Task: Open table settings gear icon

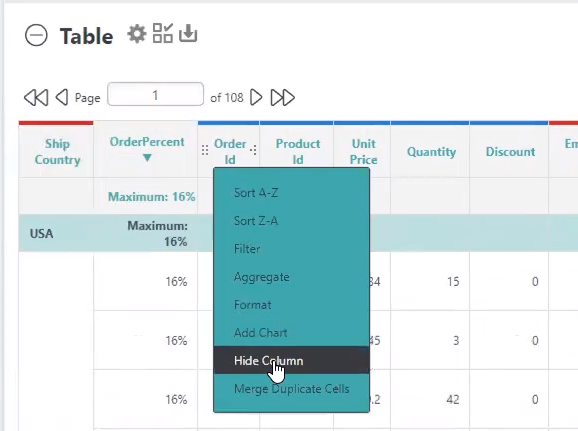Action: coord(137,34)
